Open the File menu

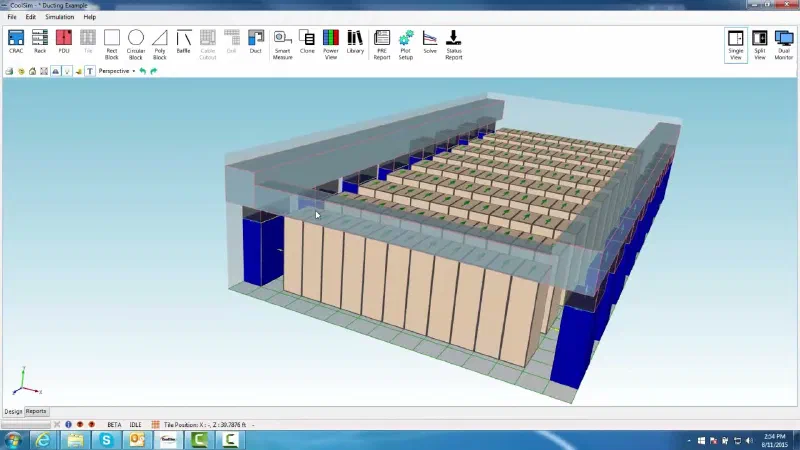tap(12, 17)
